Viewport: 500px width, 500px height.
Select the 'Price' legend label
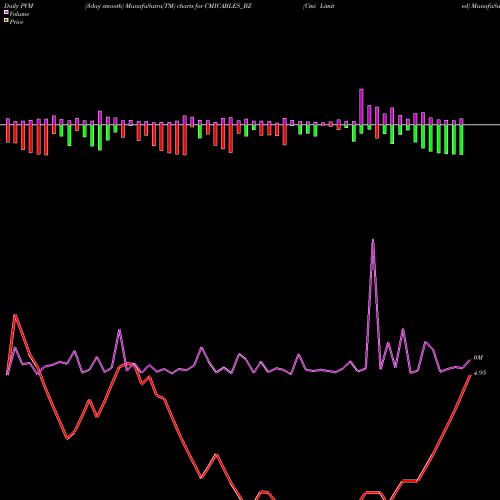point(16,22)
